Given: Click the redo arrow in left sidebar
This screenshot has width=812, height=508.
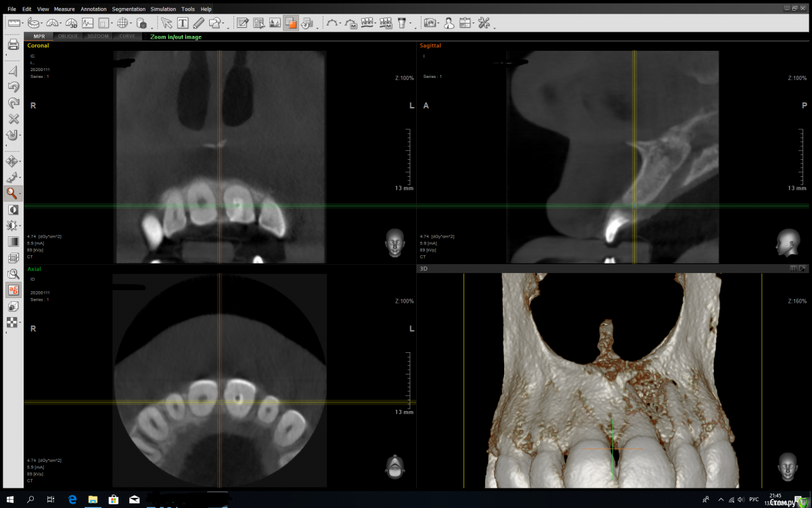Looking at the screenshot, I should [13, 103].
